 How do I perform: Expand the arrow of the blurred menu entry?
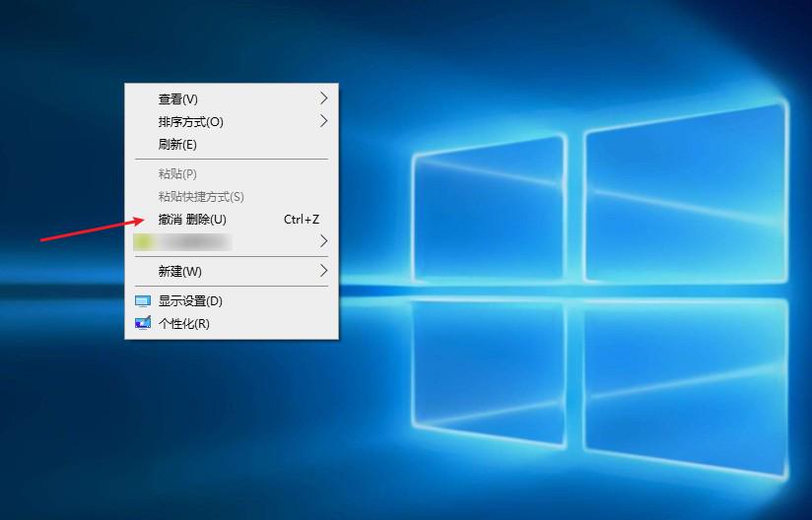click(323, 241)
